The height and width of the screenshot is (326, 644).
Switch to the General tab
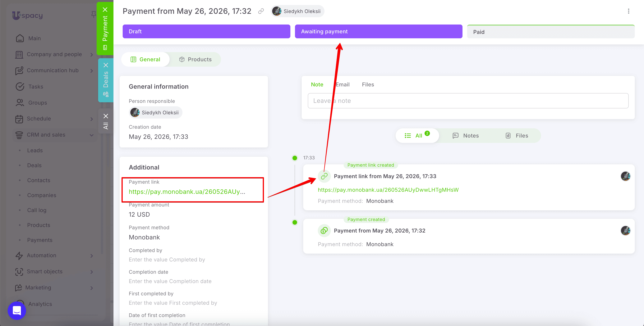point(145,59)
